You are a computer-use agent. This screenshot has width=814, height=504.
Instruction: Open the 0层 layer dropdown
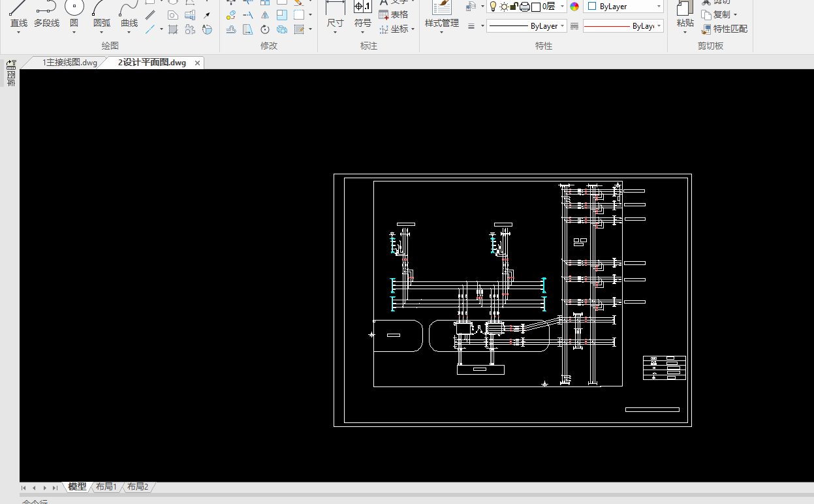(562, 7)
